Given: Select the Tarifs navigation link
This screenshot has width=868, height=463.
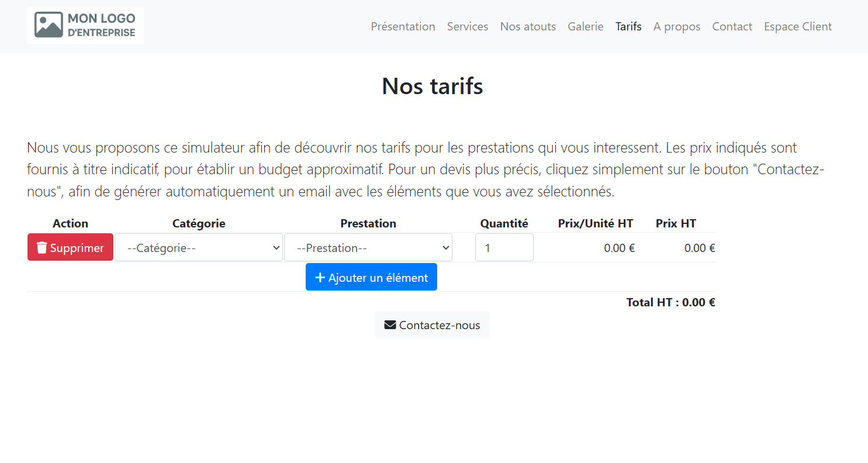Looking at the screenshot, I should pyautogui.click(x=628, y=26).
